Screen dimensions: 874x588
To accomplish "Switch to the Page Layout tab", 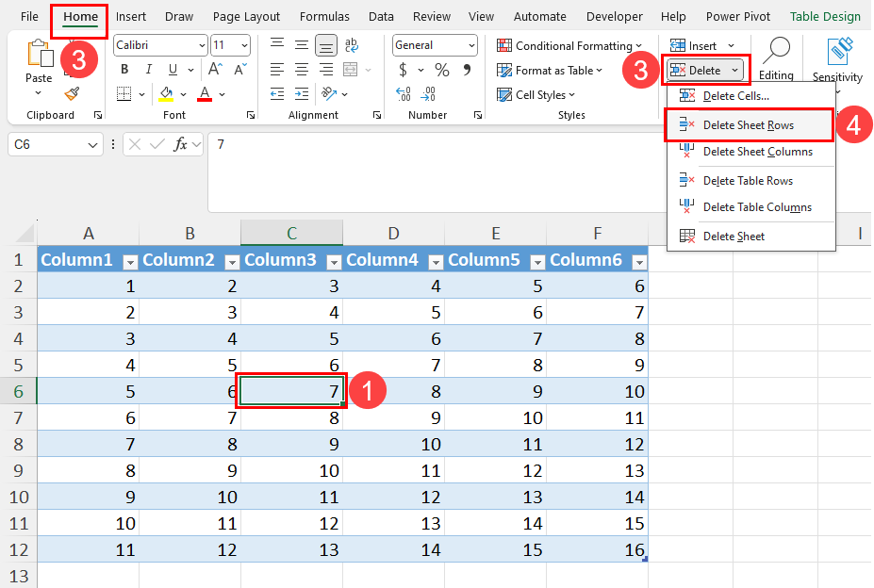I will (246, 17).
